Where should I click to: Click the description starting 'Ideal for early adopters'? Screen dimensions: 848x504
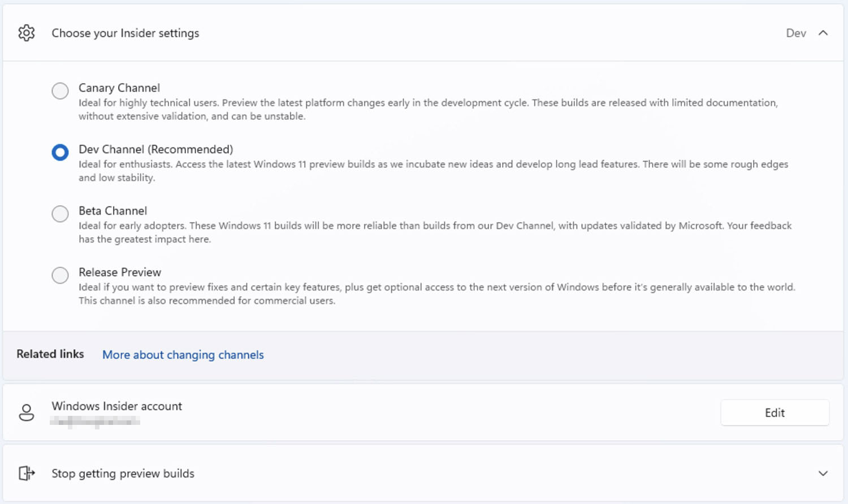(x=435, y=232)
